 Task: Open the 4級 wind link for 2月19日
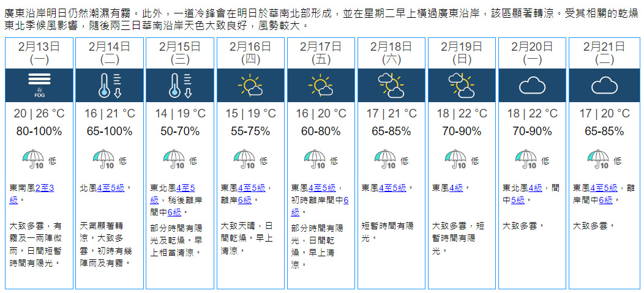(x=456, y=188)
